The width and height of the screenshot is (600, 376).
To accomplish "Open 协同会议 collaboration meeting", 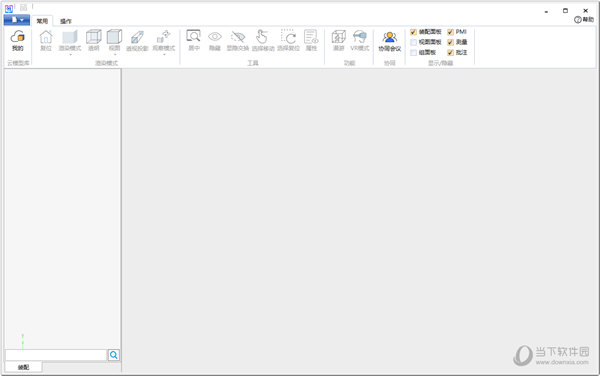I will [390, 41].
